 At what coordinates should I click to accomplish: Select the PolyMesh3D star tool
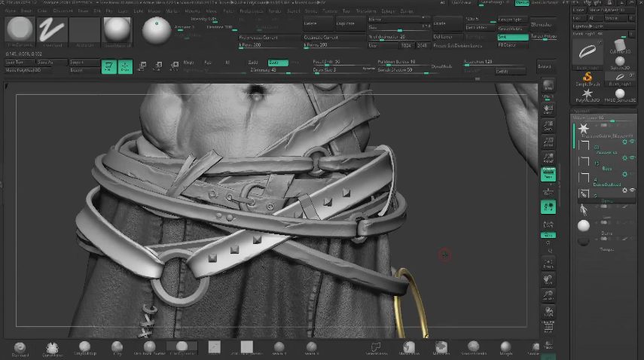pyautogui.click(x=588, y=95)
